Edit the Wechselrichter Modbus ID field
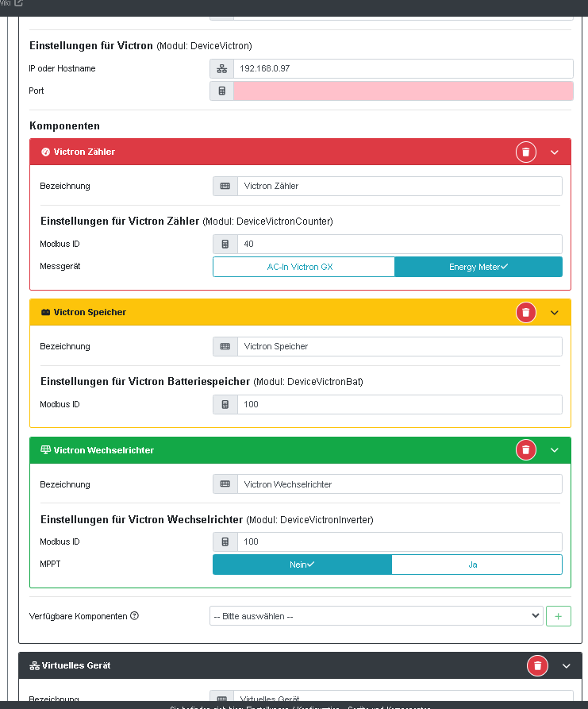The image size is (588, 709). point(399,541)
